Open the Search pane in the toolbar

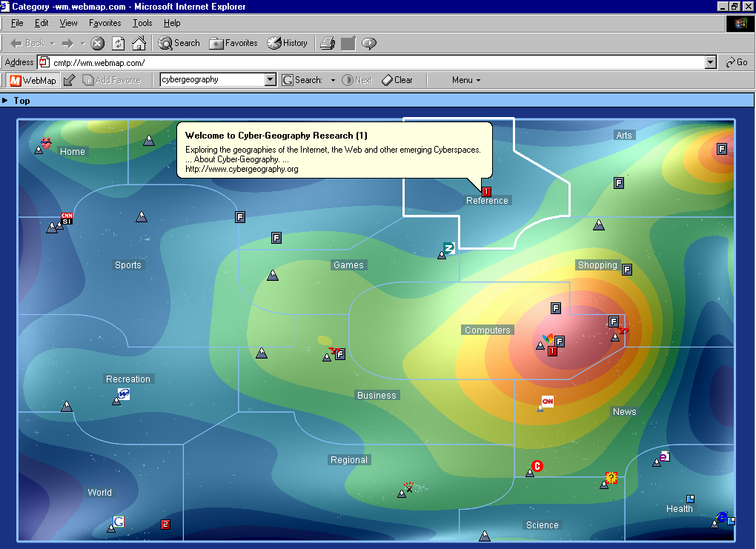(179, 44)
